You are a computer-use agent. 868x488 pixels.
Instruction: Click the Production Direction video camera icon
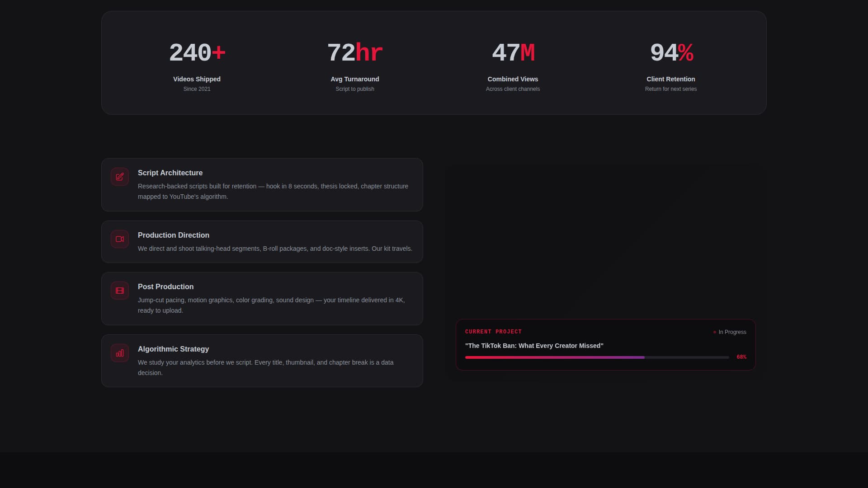[x=119, y=239]
